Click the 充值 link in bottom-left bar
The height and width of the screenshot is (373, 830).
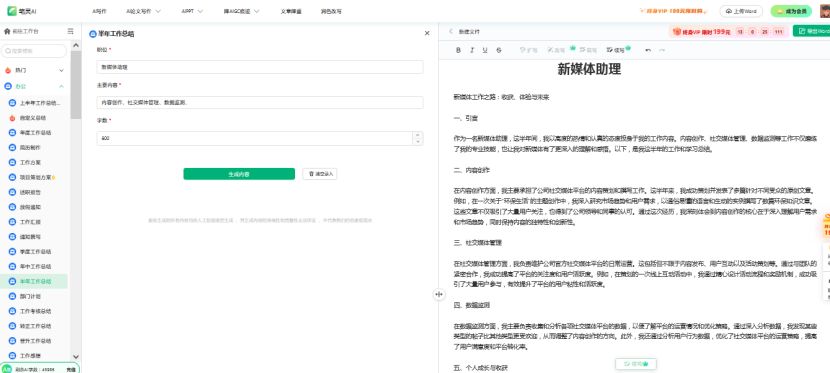[70, 369]
